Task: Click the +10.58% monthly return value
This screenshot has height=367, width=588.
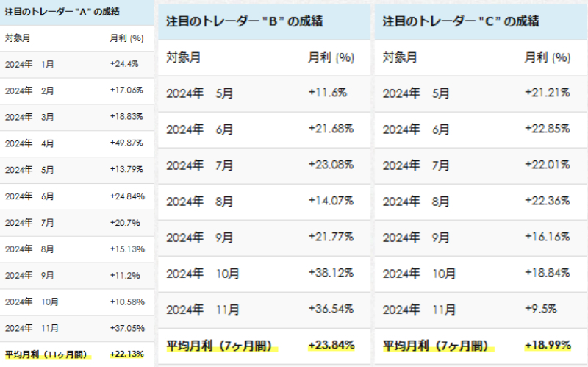Action: point(127,302)
